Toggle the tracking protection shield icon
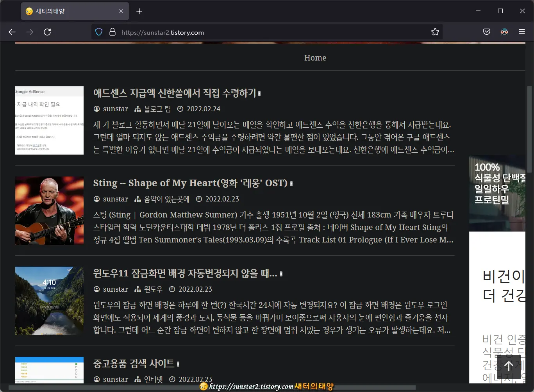Image resolution: width=534 pixels, height=392 pixels. click(98, 32)
